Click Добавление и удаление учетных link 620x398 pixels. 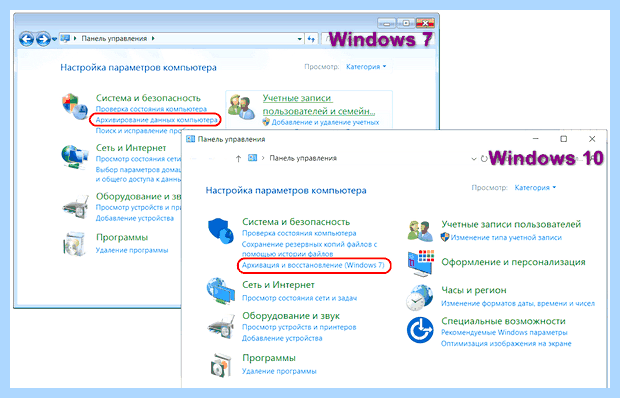point(325,122)
